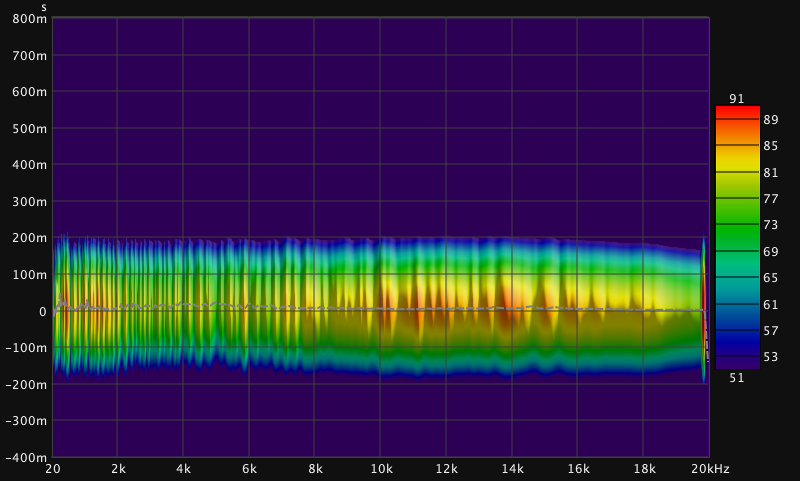
Task: Select the 700m time axis label
Action: [x=29, y=56]
